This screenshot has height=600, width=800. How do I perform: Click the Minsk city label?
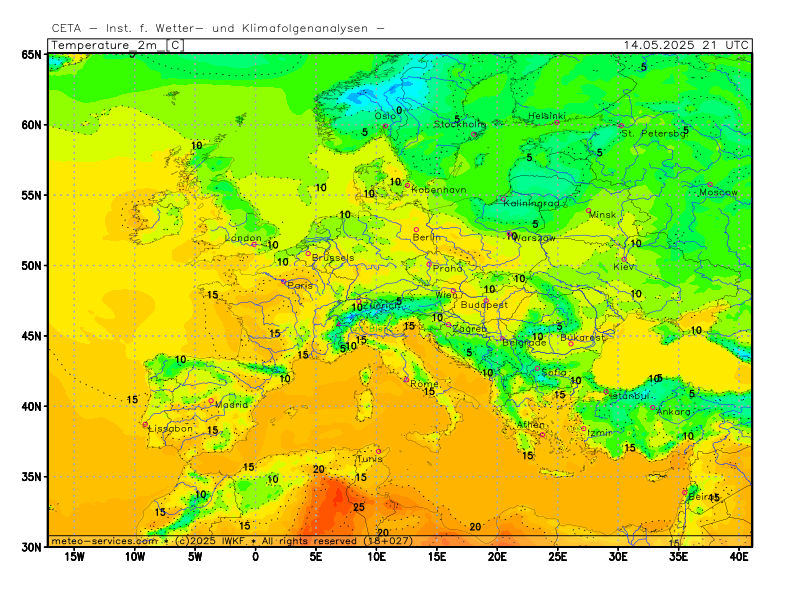click(603, 215)
